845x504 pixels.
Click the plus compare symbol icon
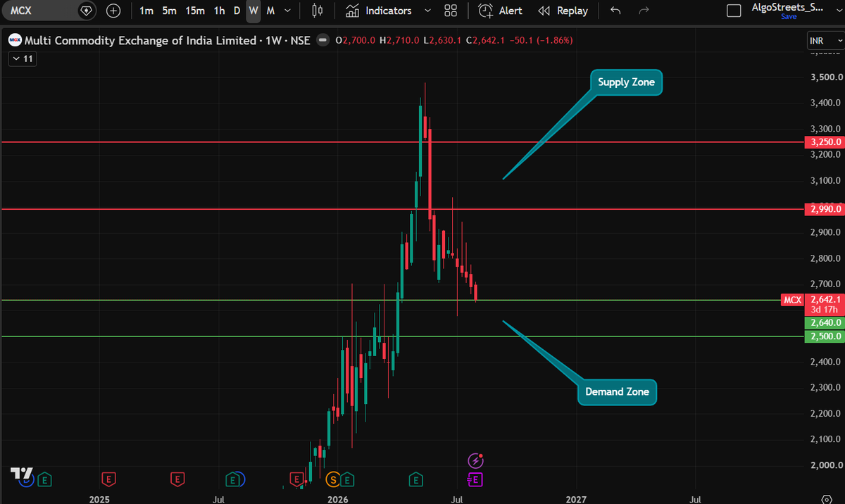(x=113, y=11)
